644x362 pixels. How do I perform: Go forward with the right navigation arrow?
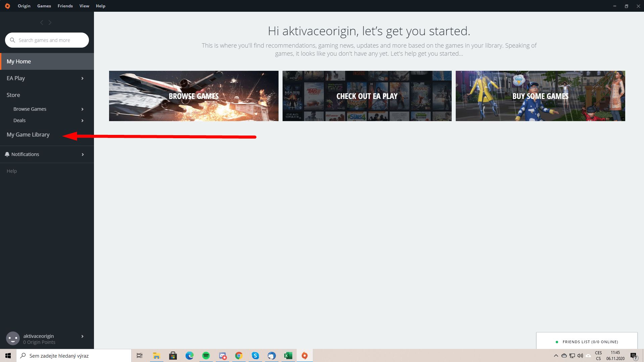click(50, 22)
